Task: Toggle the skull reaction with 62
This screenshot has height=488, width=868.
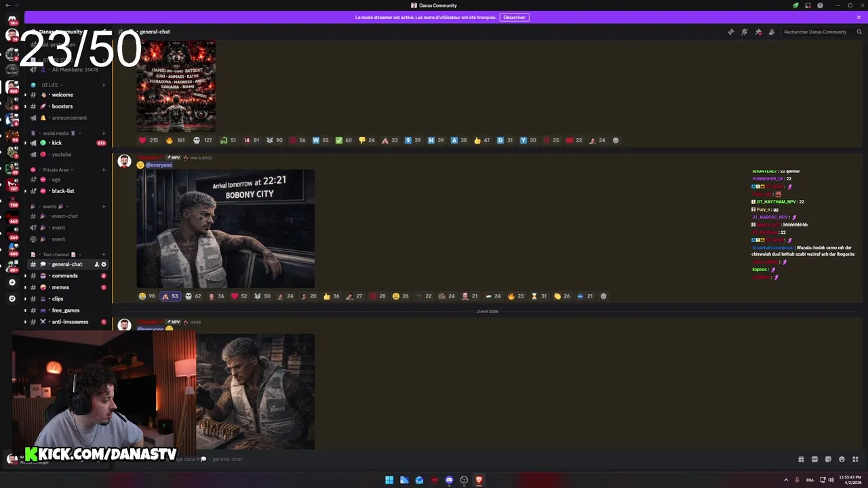Action: coord(193,296)
